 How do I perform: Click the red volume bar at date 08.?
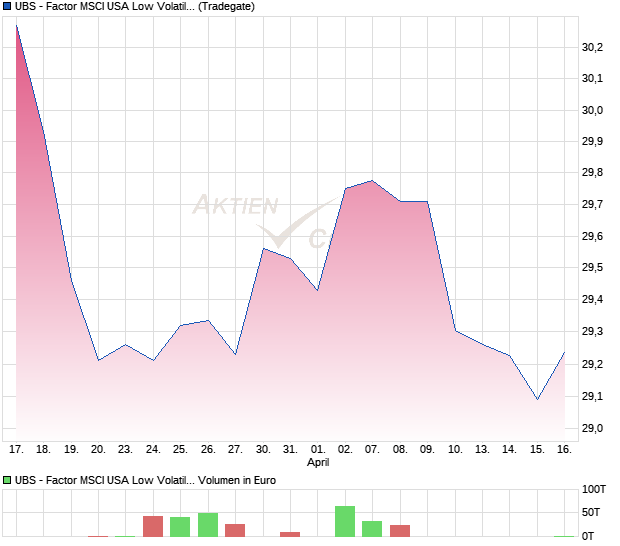400,531
